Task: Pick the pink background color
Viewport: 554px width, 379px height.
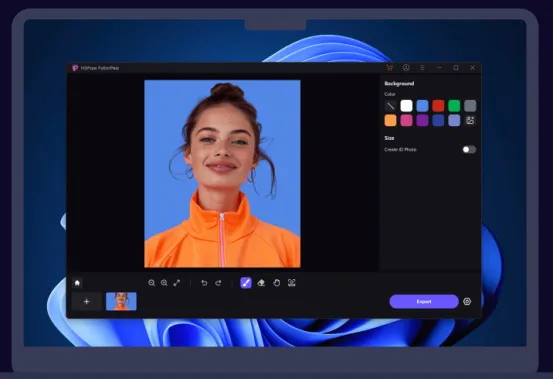Action: [406, 120]
